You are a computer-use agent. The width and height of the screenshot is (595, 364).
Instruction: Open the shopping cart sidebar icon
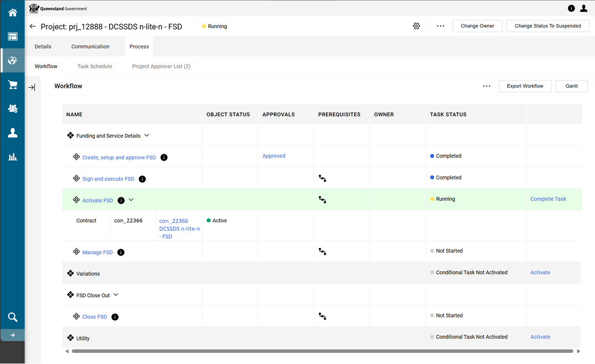click(13, 85)
